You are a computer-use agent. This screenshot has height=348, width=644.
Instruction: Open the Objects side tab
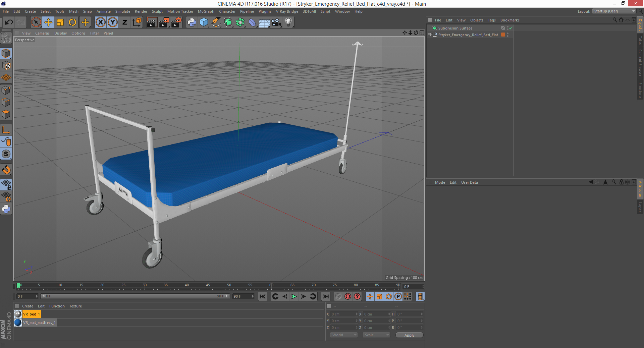click(640, 25)
